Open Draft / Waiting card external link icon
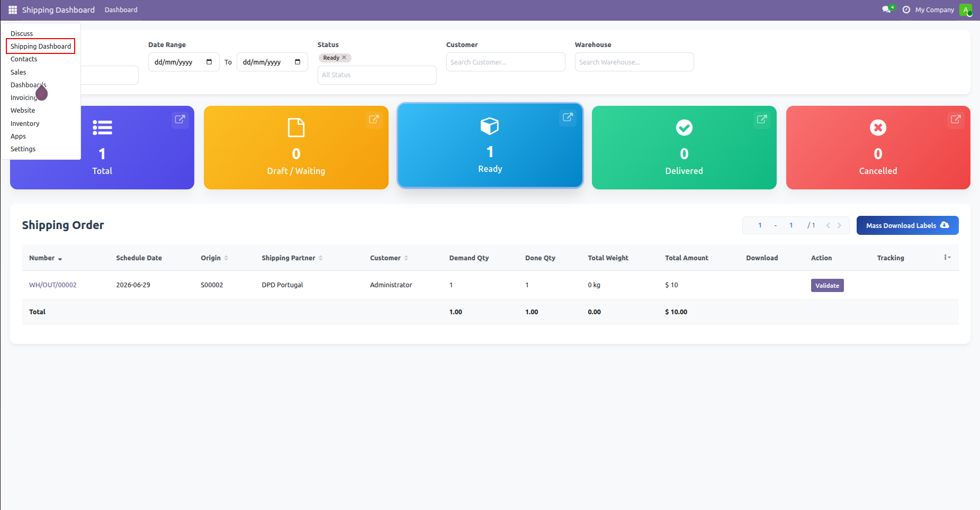The image size is (980, 510). click(374, 119)
